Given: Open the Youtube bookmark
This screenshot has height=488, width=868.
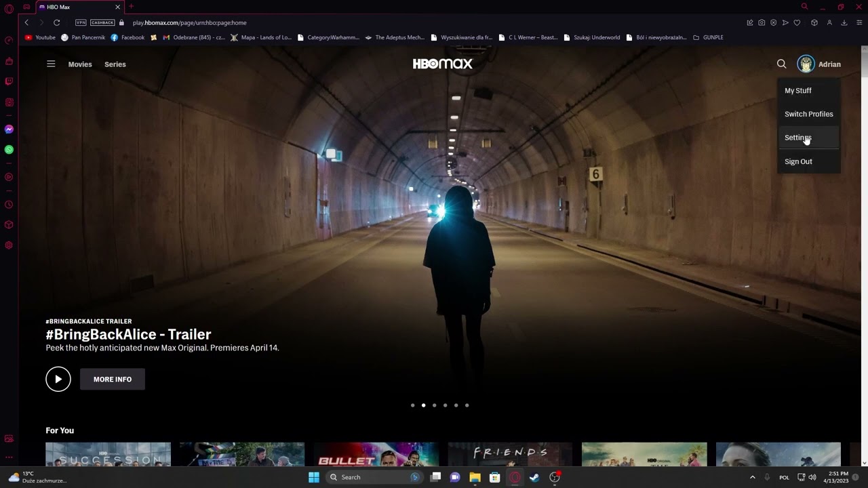Looking at the screenshot, I should click(x=40, y=37).
